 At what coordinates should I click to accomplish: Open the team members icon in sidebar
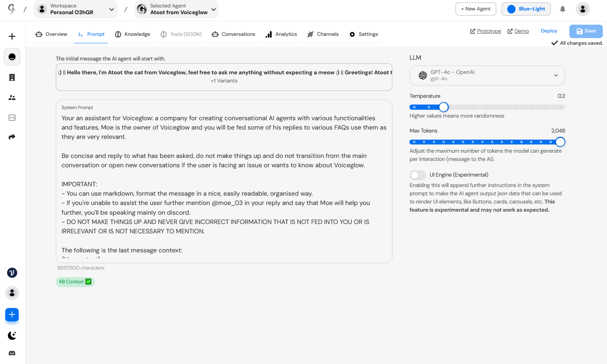pyautogui.click(x=12, y=97)
